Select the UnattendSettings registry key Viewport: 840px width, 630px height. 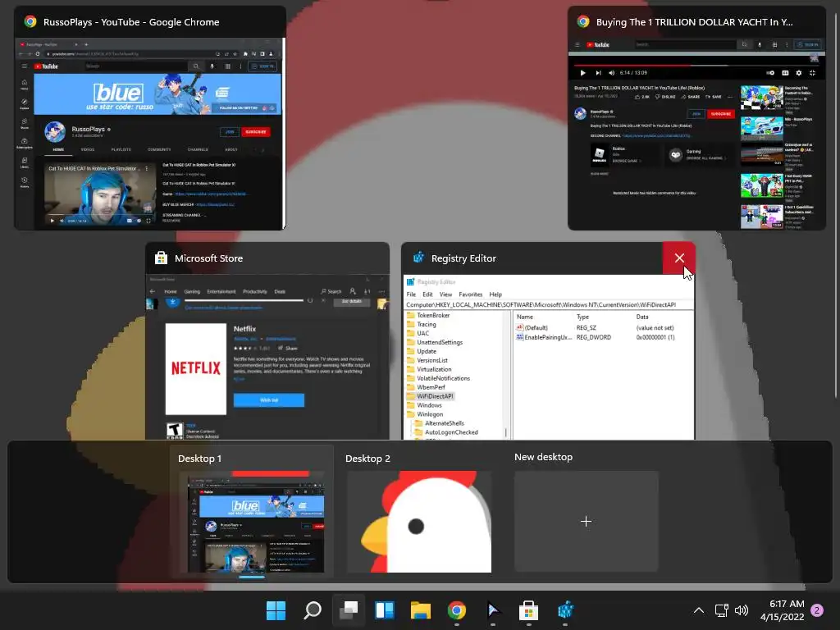(x=440, y=342)
